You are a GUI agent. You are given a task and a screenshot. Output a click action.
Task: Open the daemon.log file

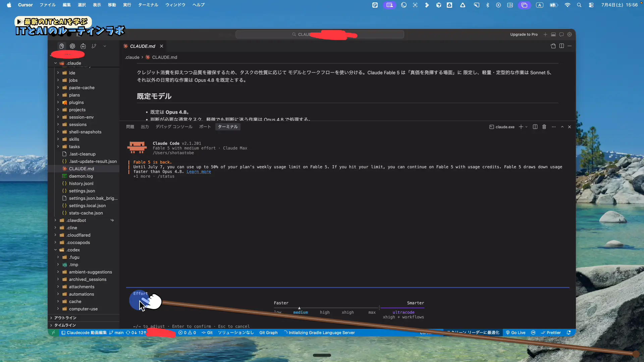click(81, 176)
